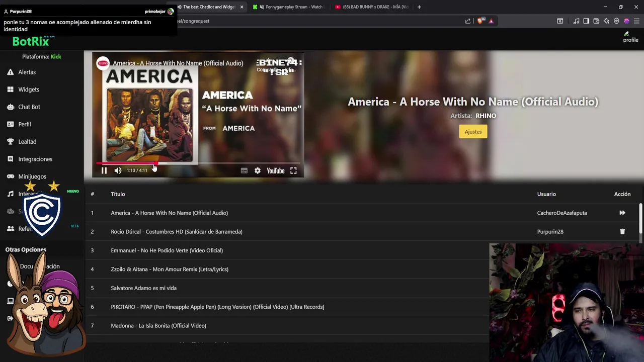Click the Kick platform label
Screen dimensions: 644x362
(56, 57)
